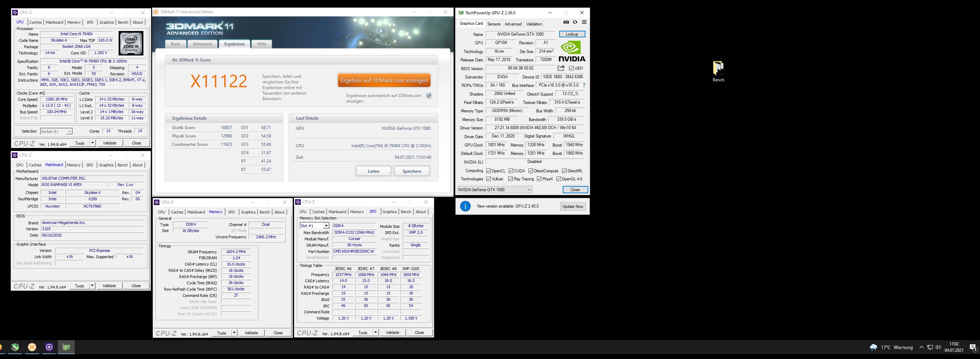
Task: Toggle automatic 3DMark.com results checkbox
Action: (x=429, y=96)
